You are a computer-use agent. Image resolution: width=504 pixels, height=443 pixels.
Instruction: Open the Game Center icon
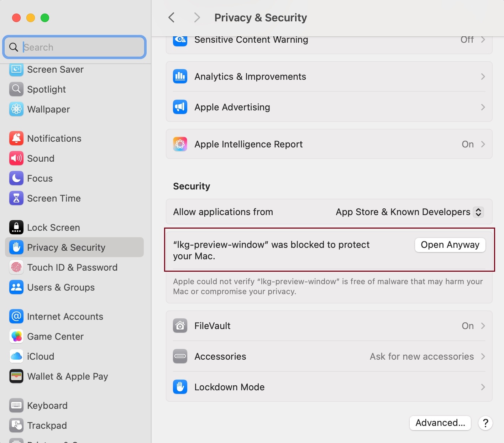click(16, 337)
